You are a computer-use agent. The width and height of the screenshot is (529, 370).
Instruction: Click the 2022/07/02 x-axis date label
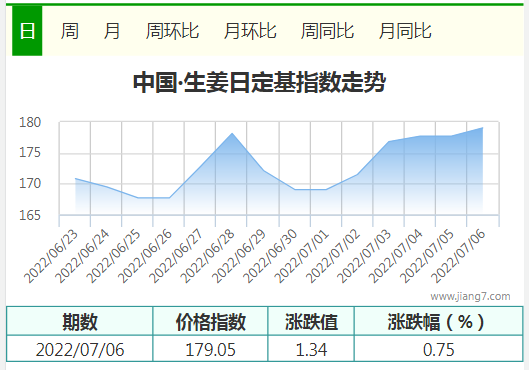[x=332, y=256]
